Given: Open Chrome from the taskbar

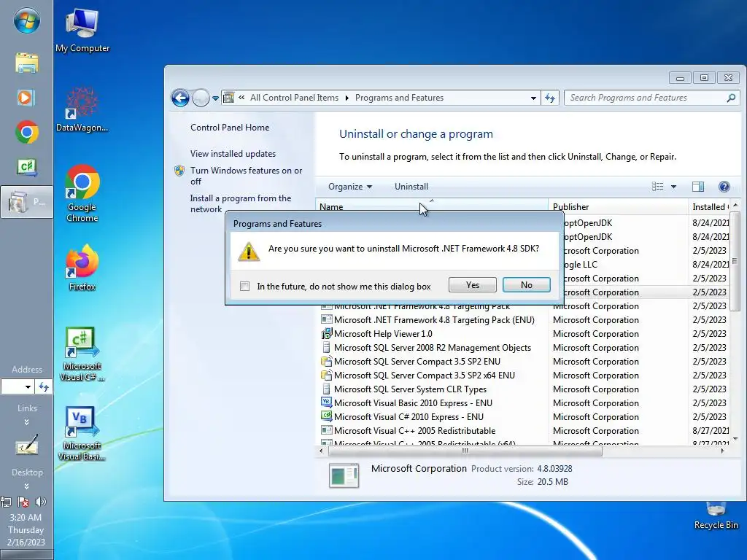Looking at the screenshot, I should point(27,132).
